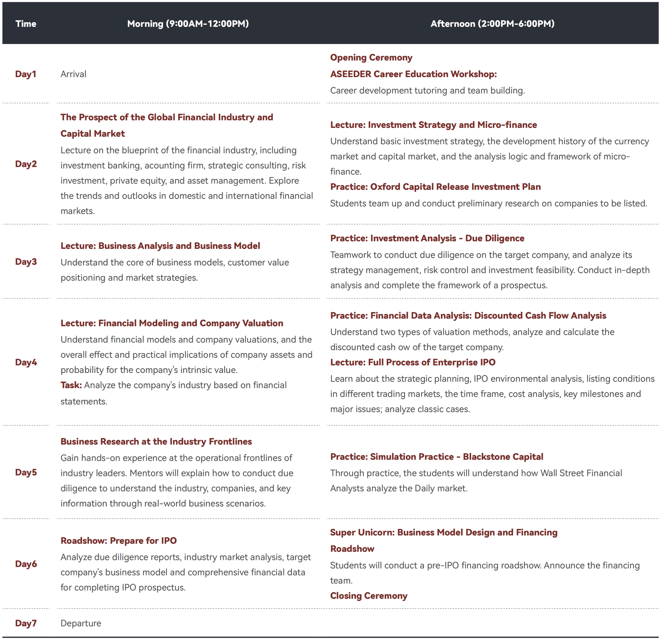Select the Afternoon (2:00PM-6:00PM) column header

[492, 24]
